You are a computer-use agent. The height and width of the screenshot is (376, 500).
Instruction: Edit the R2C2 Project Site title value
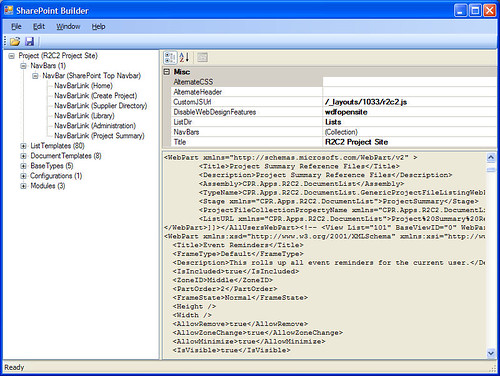tap(356, 142)
